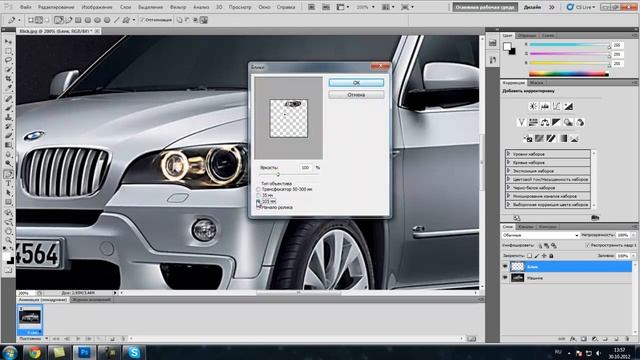The height and width of the screenshot is (360, 640).
Task: Add a layer mask
Action: [584, 339]
